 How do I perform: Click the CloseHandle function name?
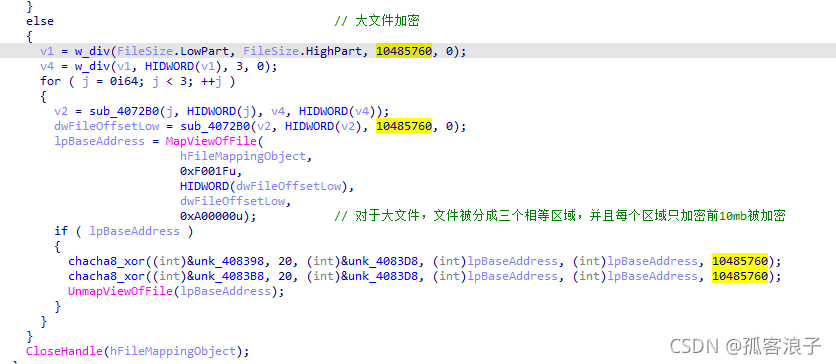point(64,351)
